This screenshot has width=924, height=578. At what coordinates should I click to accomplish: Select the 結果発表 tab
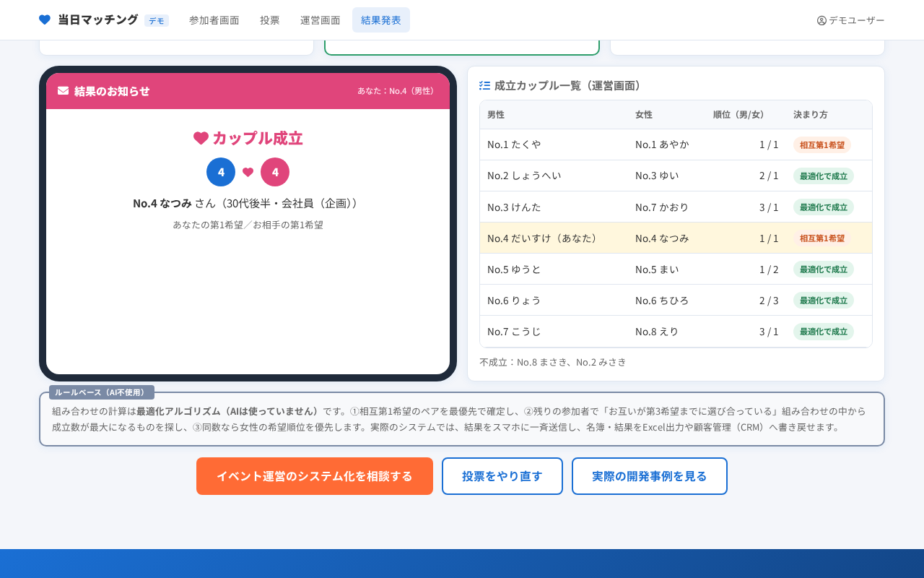tap(381, 20)
